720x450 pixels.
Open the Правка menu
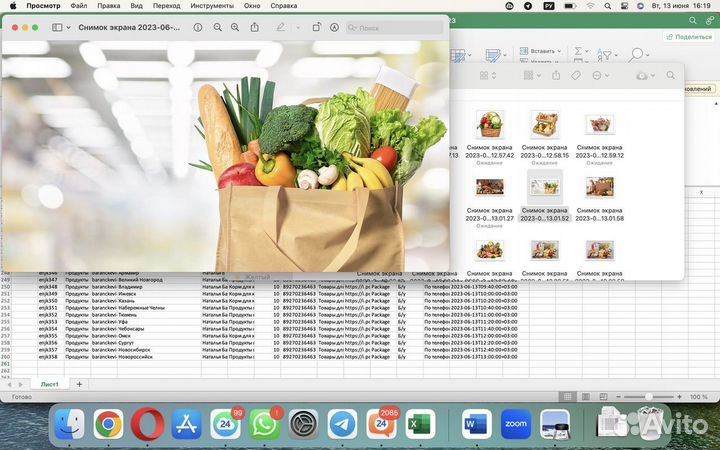pyautogui.click(x=108, y=6)
